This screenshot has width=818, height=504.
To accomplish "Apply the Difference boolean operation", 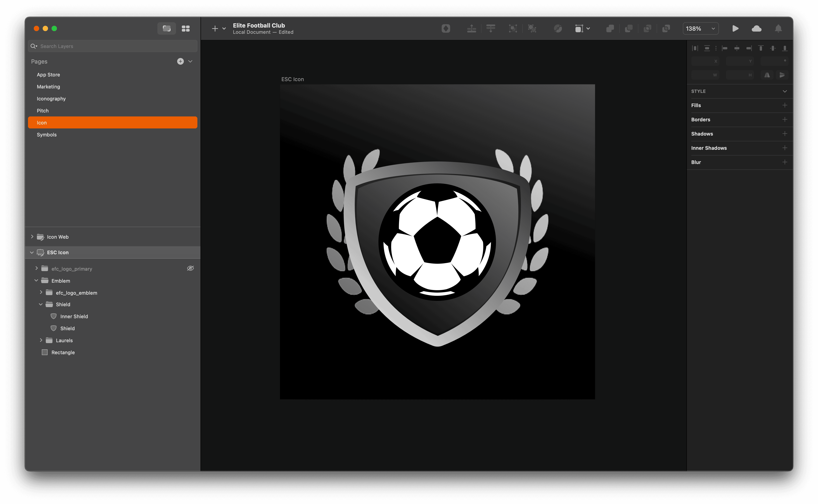I will pyautogui.click(x=666, y=29).
